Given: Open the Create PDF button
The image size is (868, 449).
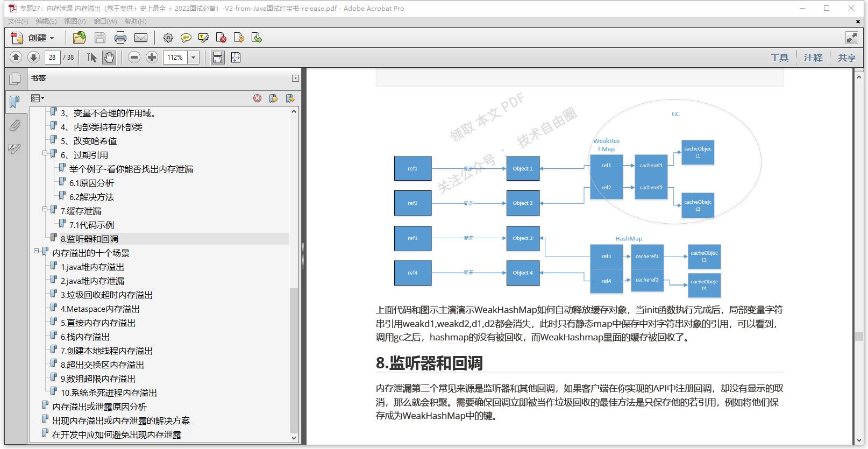Looking at the screenshot, I should coord(33,38).
